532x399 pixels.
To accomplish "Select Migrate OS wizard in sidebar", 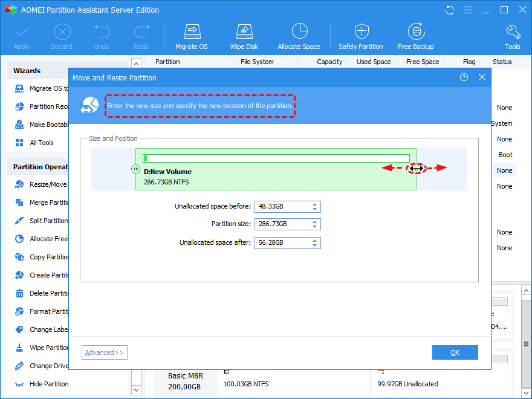I will click(x=41, y=88).
